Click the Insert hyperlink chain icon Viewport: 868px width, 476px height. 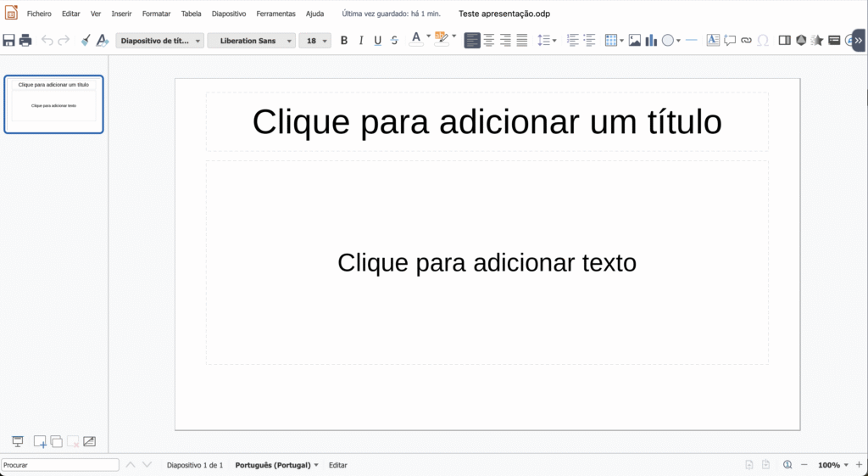pyautogui.click(x=746, y=40)
